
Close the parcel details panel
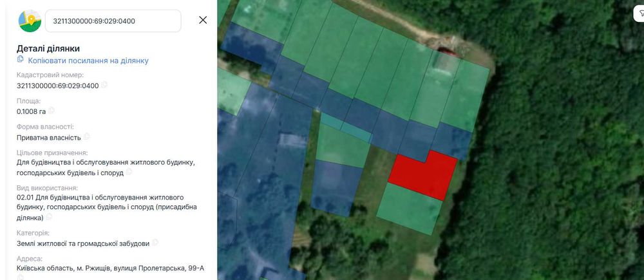(x=203, y=20)
